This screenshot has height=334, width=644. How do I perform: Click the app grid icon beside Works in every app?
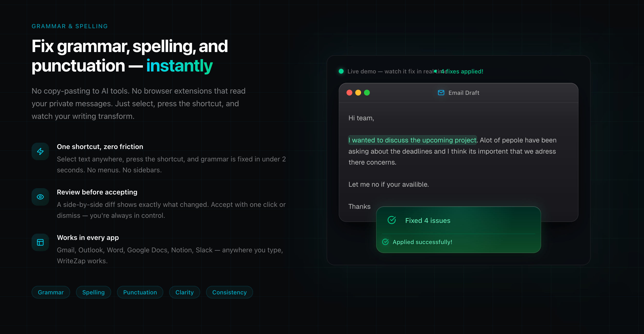pyautogui.click(x=40, y=242)
